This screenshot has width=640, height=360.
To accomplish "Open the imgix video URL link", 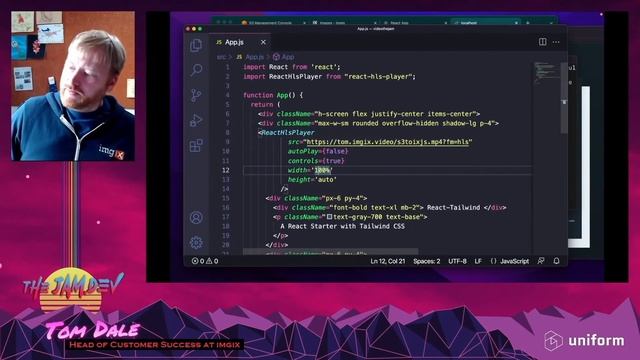I will 387,142.
